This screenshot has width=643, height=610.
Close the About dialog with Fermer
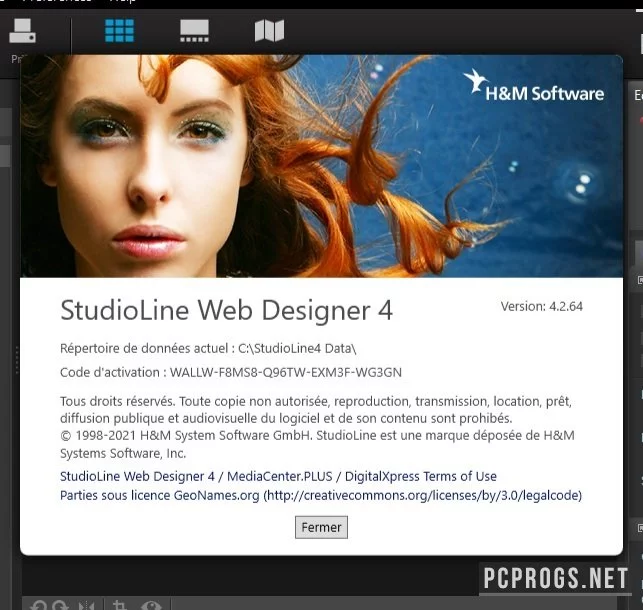[x=321, y=527]
